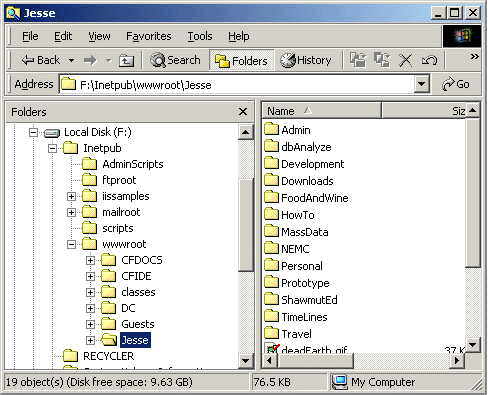488x395 pixels.
Task: Click the Go button
Action: tap(456, 84)
